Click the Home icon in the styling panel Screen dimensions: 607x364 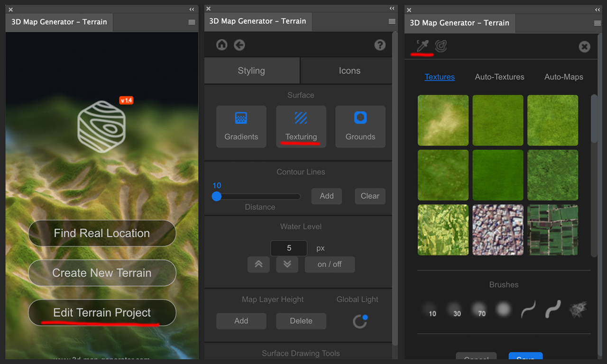[221, 45]
